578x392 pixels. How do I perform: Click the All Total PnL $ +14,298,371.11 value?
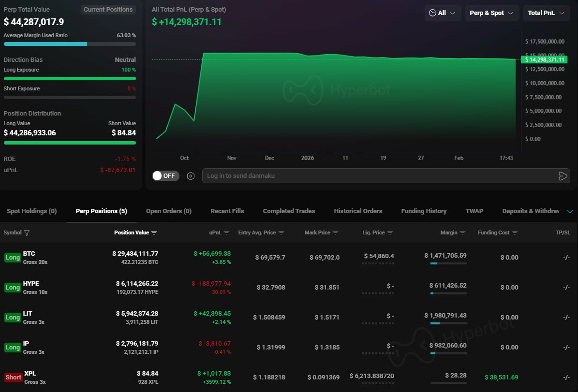coord(187,22)
